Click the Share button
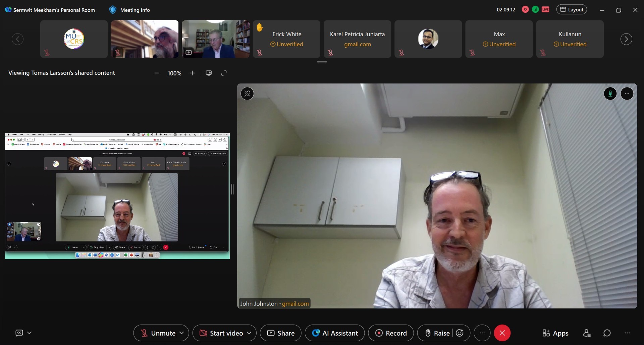 (281, 333)
